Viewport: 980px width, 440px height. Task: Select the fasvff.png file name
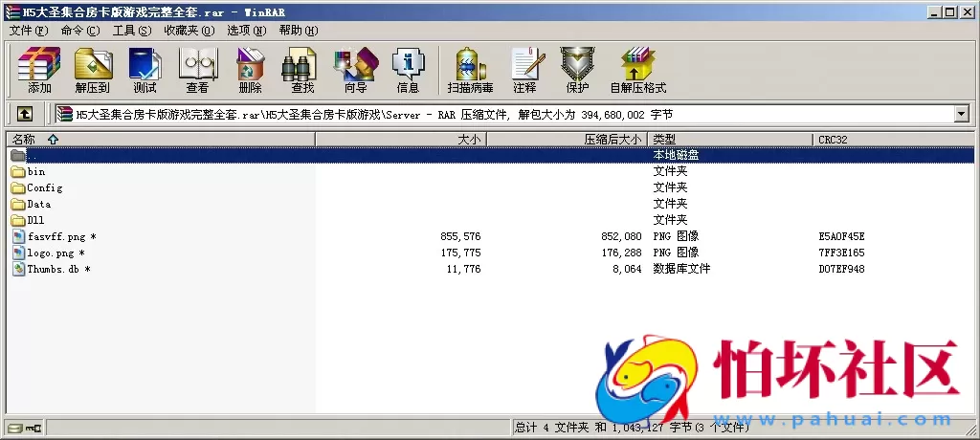61,237
